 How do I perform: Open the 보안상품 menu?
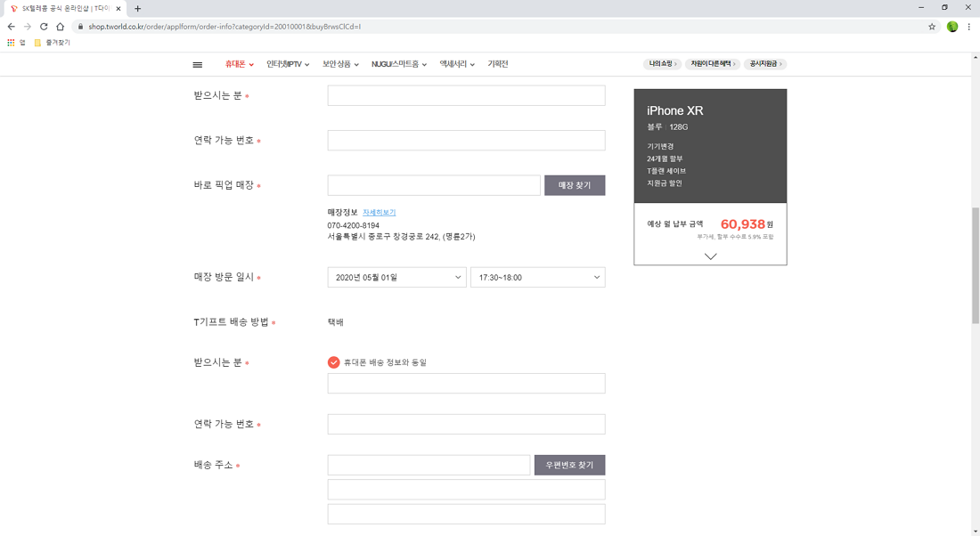(x=340, y=64)
